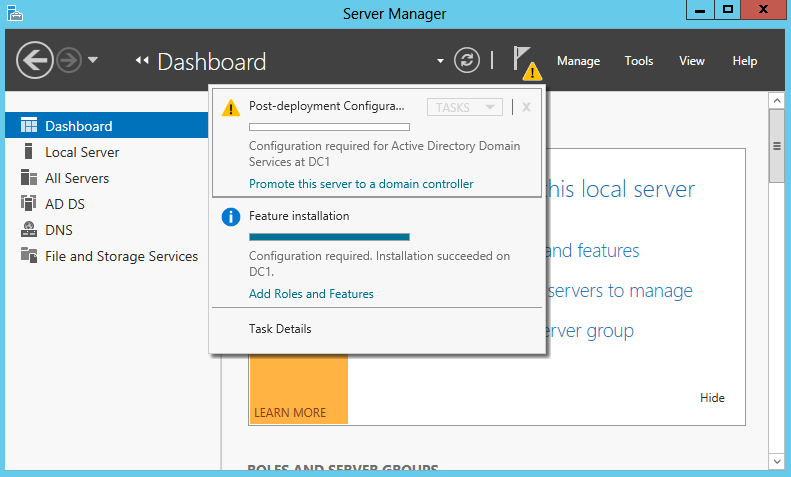
Task: Open the navigation history dropdown arrow
Action: click(x=92, y=60)
